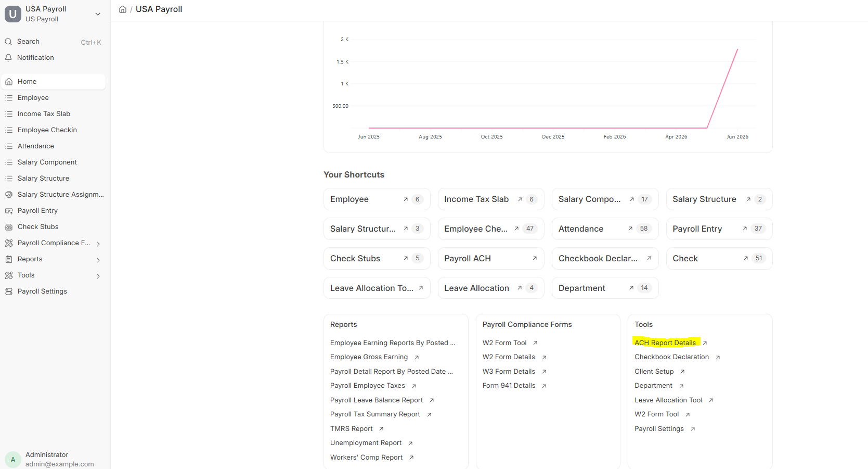Viewport: 868px width, 469px height.
Task: Open the Department shortcut card
Action: [x=605, y=288]
